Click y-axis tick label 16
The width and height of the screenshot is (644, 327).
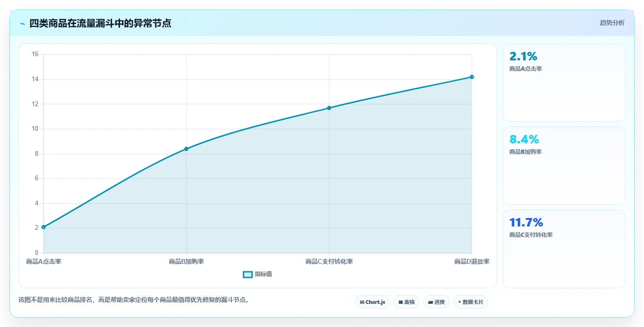[34, 54]
